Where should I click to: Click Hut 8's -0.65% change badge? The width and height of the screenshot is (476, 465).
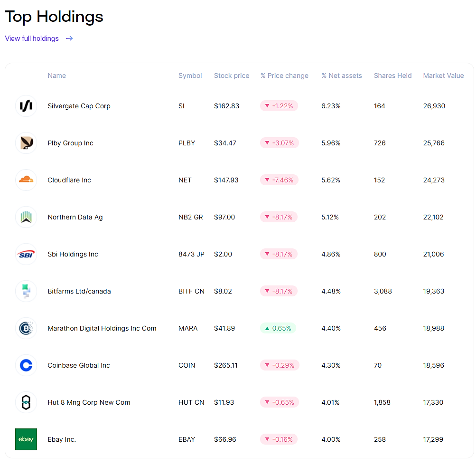280,402
